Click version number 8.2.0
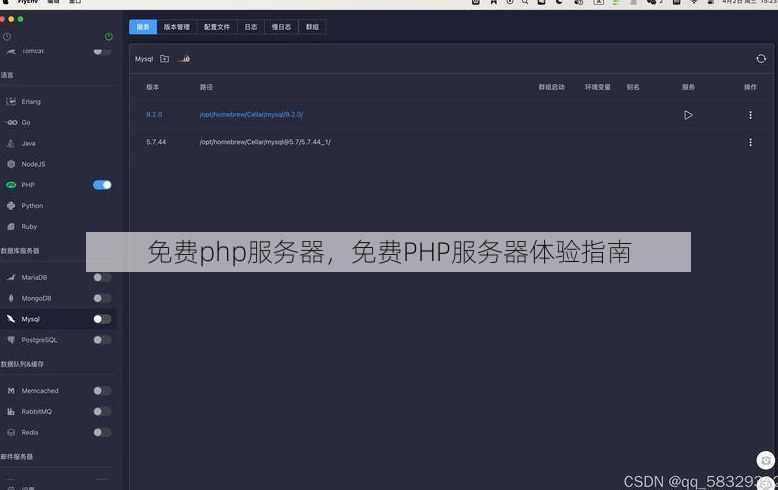This screenshot has width=778, height=490. pyautogui.click(x=154, y=115)
